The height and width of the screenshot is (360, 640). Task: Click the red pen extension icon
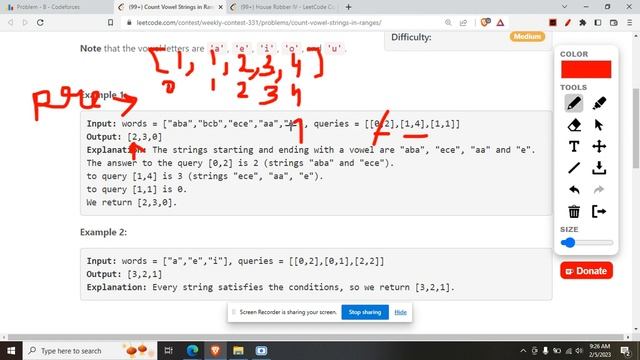click(568, 22)
